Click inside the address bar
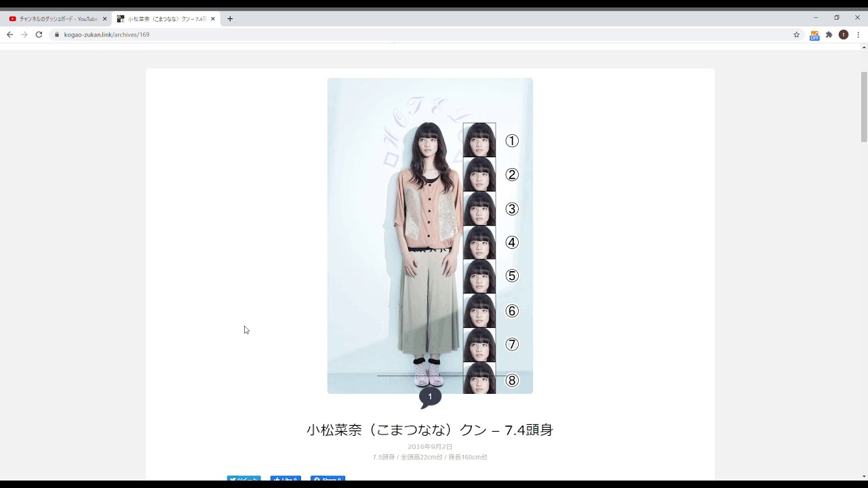Viewport: 868px width, 488px height. pos(203,34)
